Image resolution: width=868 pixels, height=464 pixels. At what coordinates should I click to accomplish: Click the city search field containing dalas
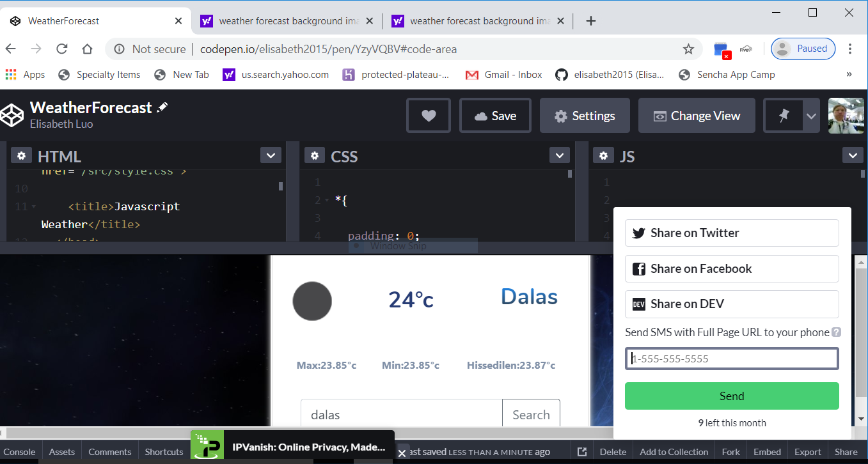(402, 414)
